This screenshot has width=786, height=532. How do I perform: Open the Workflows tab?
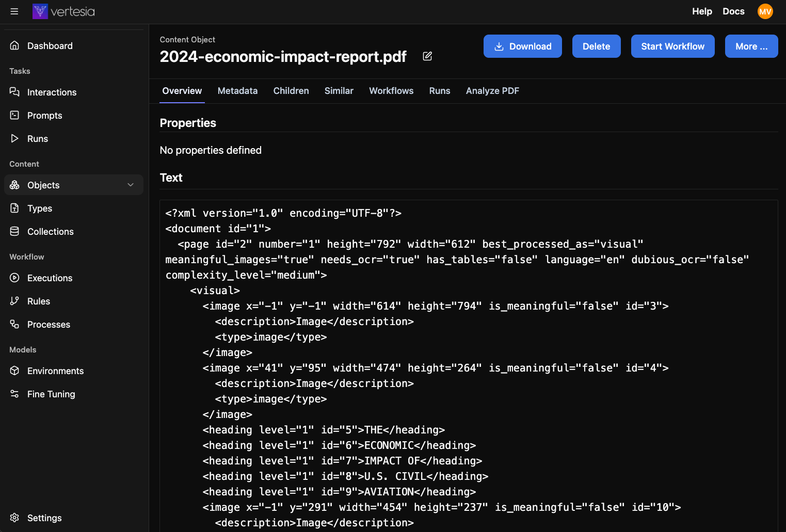pos(391,91)
